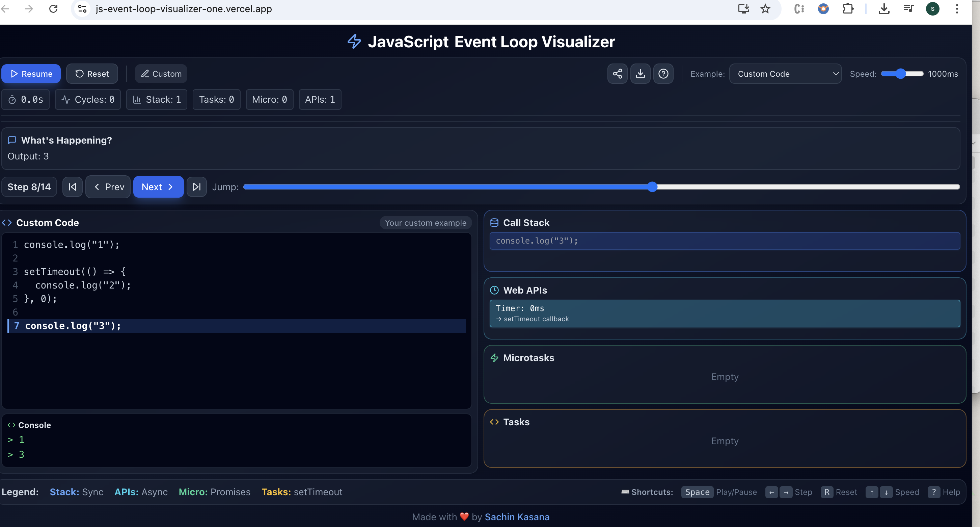Click the skip-to-start step control

(72, 186)
